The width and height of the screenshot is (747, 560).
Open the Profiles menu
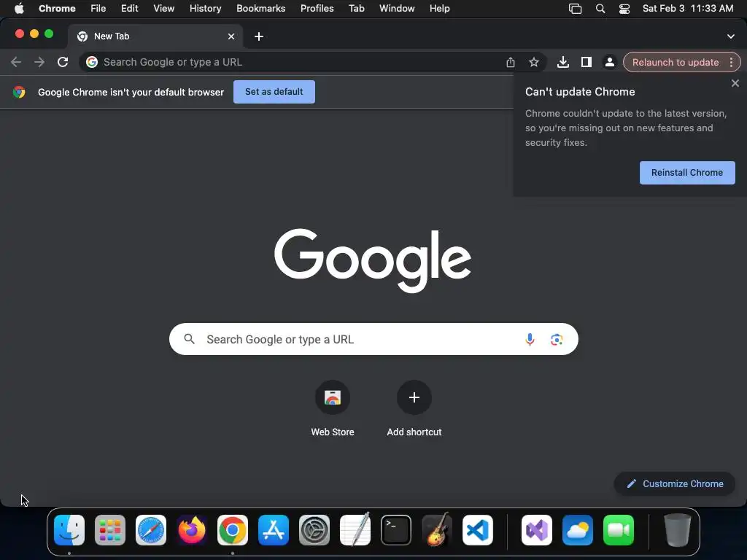(x=317, y=8)
